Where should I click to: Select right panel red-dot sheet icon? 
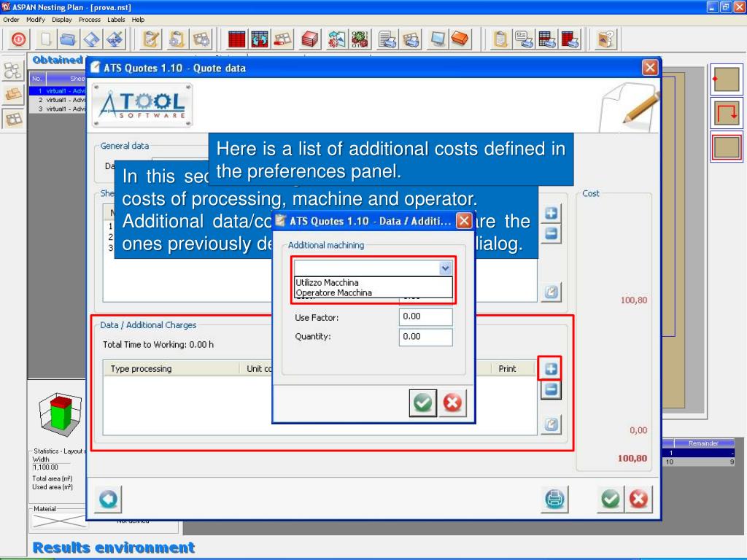(726, 79)
